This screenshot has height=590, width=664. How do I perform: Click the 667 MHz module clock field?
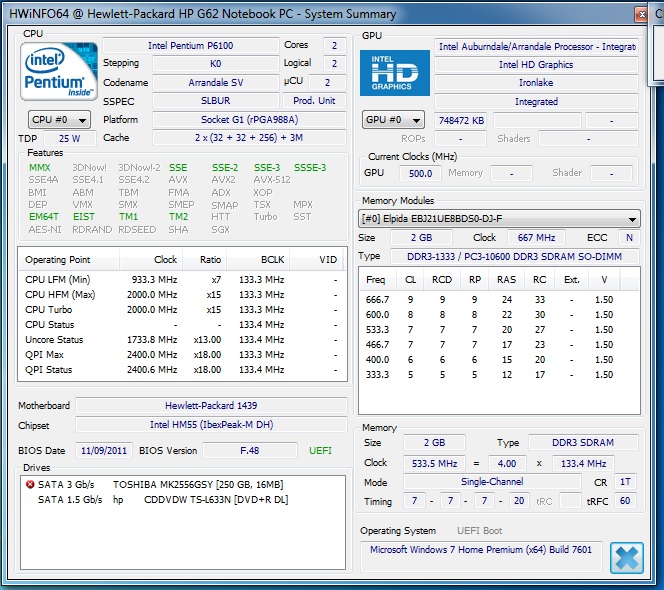[x=536, y=238]
